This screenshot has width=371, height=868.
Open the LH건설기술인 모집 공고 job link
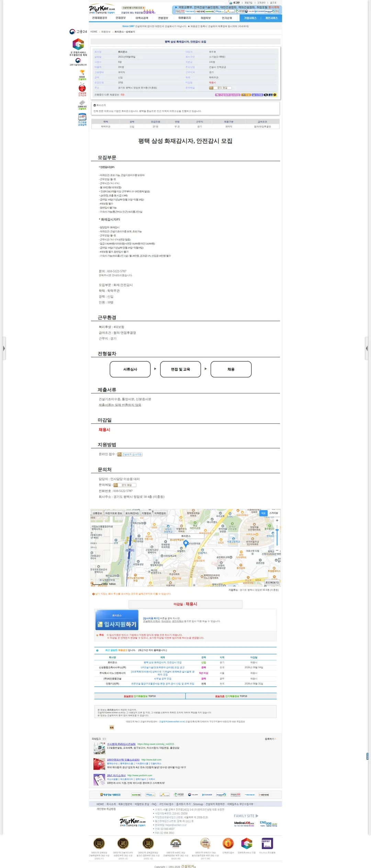tap(162, 667)
